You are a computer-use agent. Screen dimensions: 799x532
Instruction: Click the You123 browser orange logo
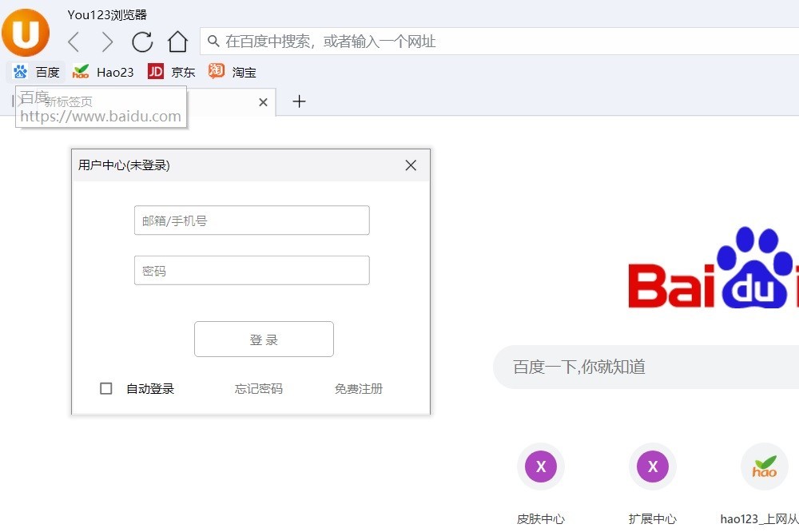(x=26, y=32)
